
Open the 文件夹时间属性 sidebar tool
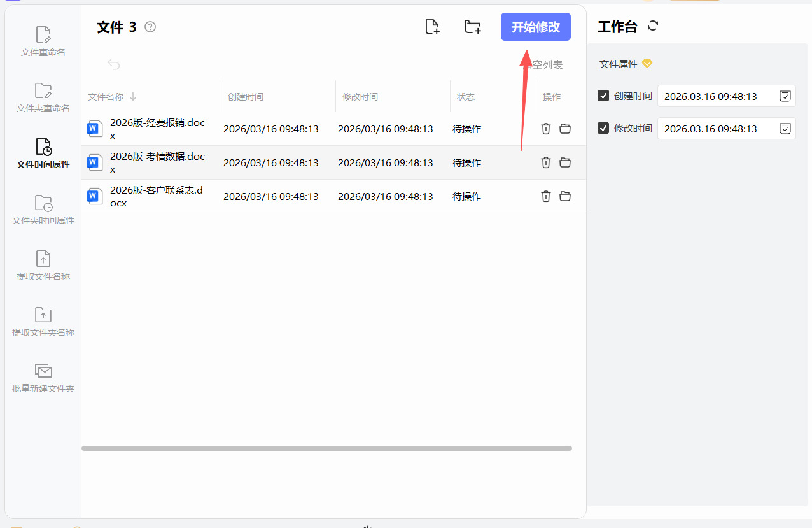click(x=43, y=210)
